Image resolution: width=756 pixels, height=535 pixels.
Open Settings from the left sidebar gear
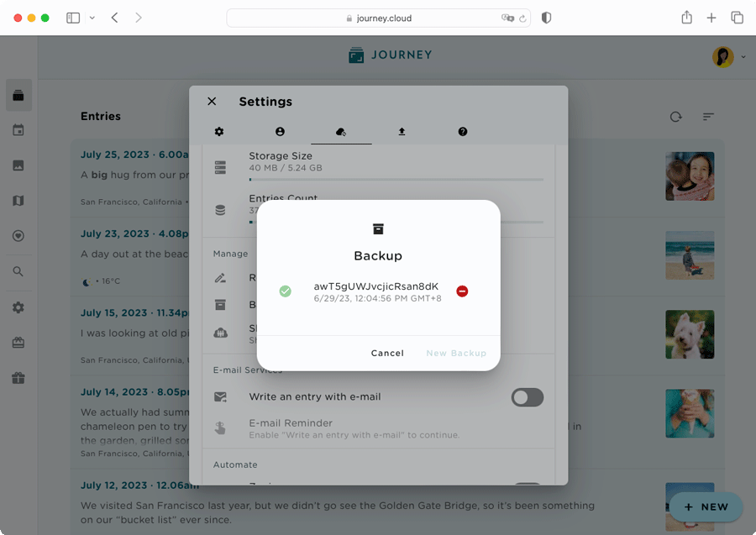(x=18, y=307)
